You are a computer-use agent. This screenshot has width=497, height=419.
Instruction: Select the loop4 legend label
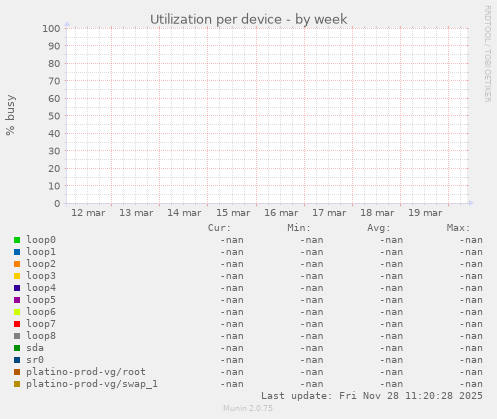41,288
